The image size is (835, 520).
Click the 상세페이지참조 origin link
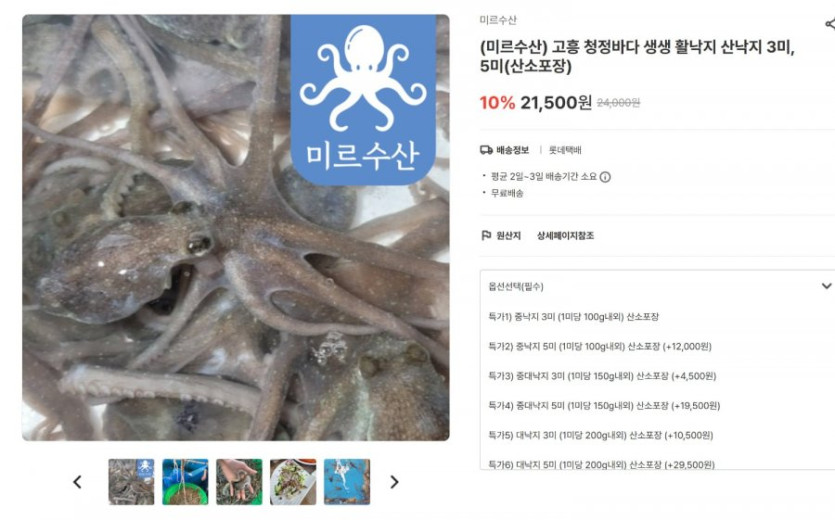pos(565,235)
